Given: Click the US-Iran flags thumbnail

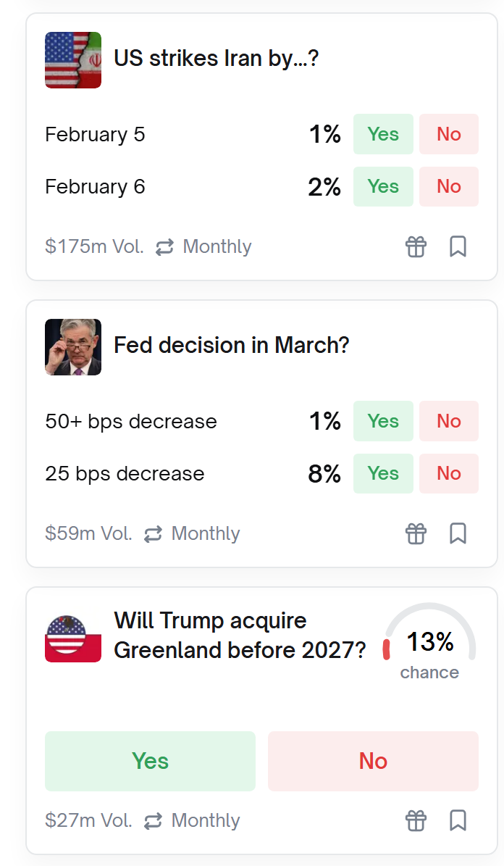Looking at the screenshot, I should pos(73,60).
